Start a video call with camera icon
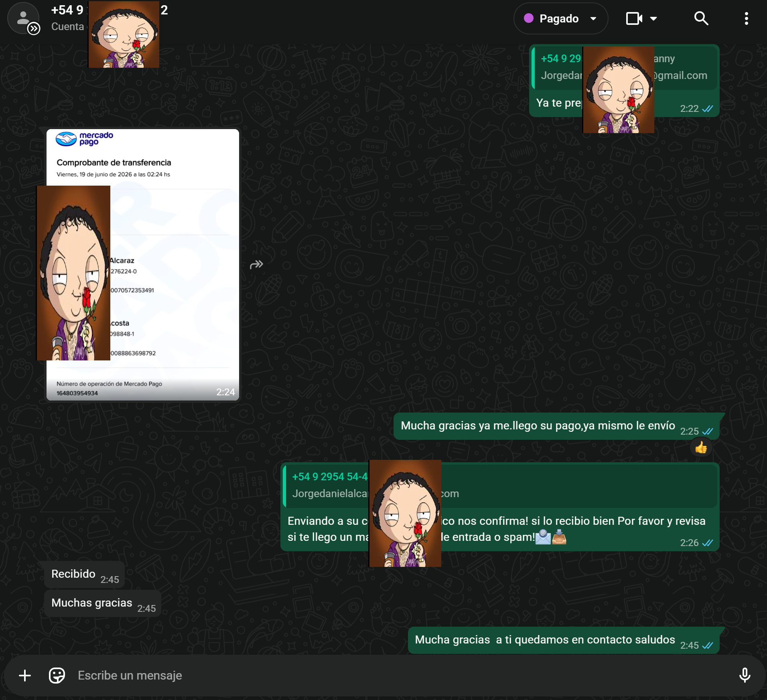Viewport: 767px width, 700px height. click(x=634, y=18)
